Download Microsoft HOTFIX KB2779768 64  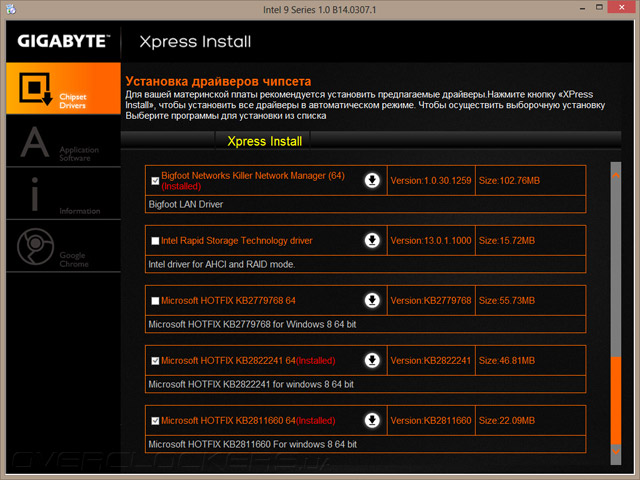[x=372, y=300]
